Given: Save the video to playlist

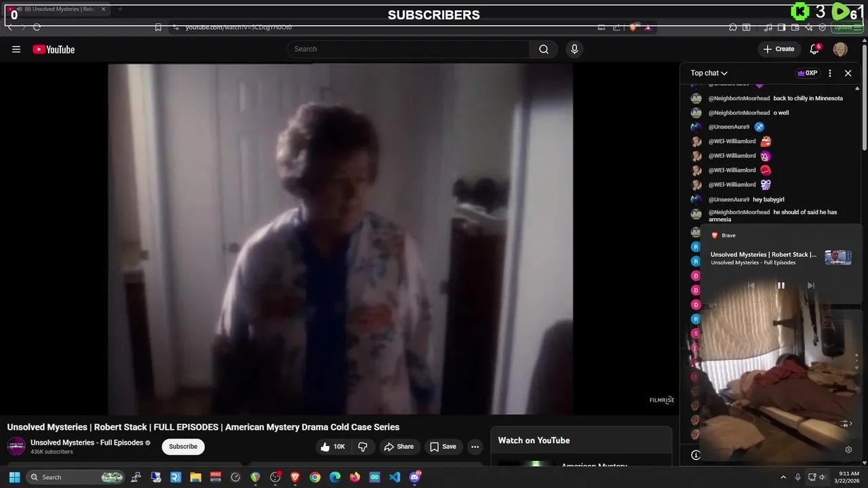Looking at the screenshot, I should (443, 447).
